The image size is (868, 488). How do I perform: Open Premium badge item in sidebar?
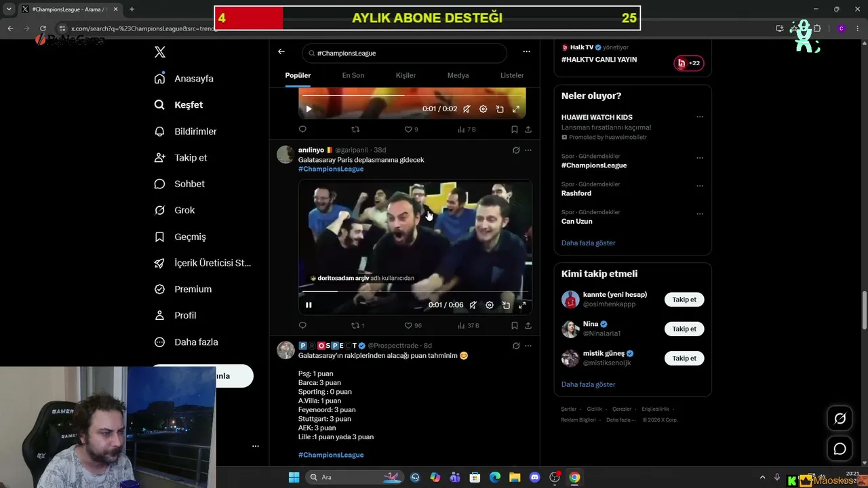coord(182,289)
